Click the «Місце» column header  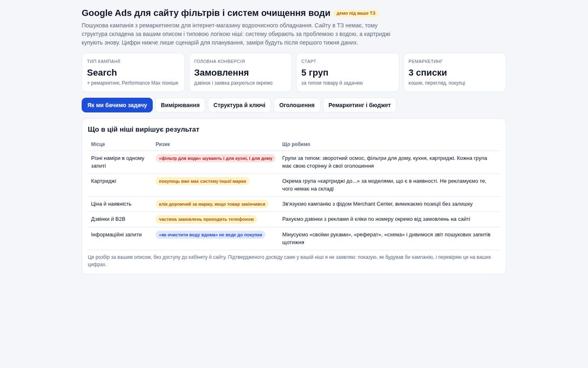[x=98, y=144]
